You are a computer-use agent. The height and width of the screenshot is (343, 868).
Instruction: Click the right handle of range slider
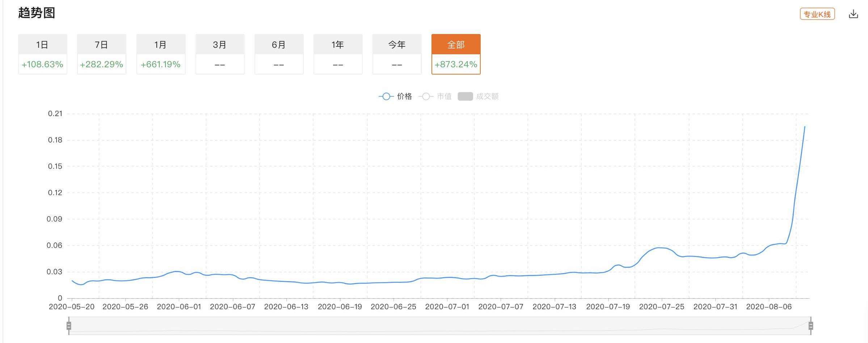tap(811, 326)
